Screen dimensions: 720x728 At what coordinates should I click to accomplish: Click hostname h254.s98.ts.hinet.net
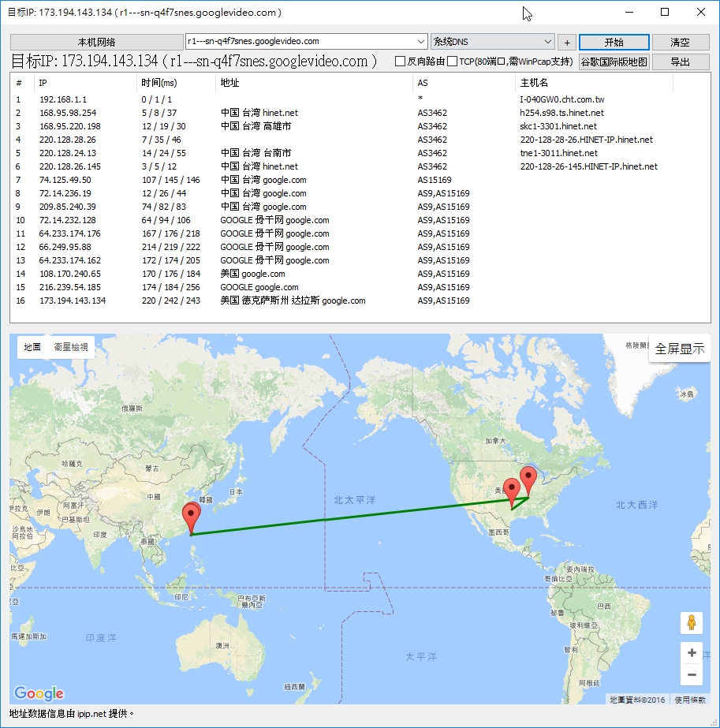pyautogui.click(x=561, y=113)
